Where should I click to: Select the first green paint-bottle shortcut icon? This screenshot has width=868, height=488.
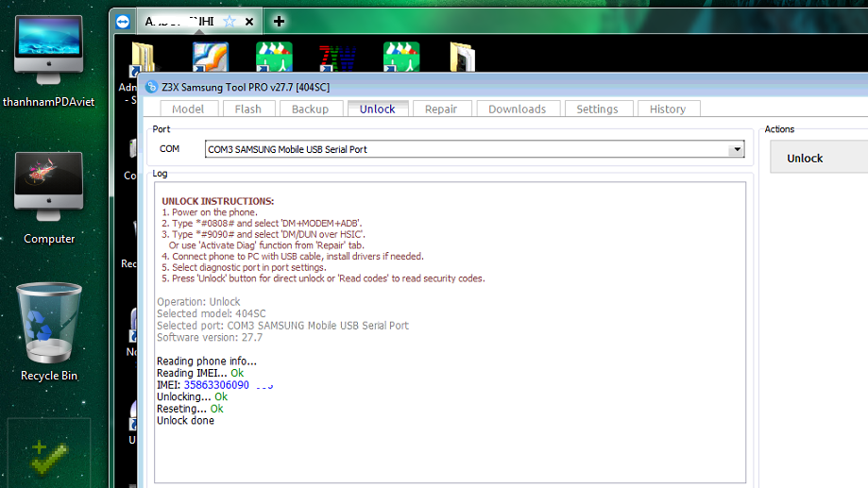coord(274,57)
